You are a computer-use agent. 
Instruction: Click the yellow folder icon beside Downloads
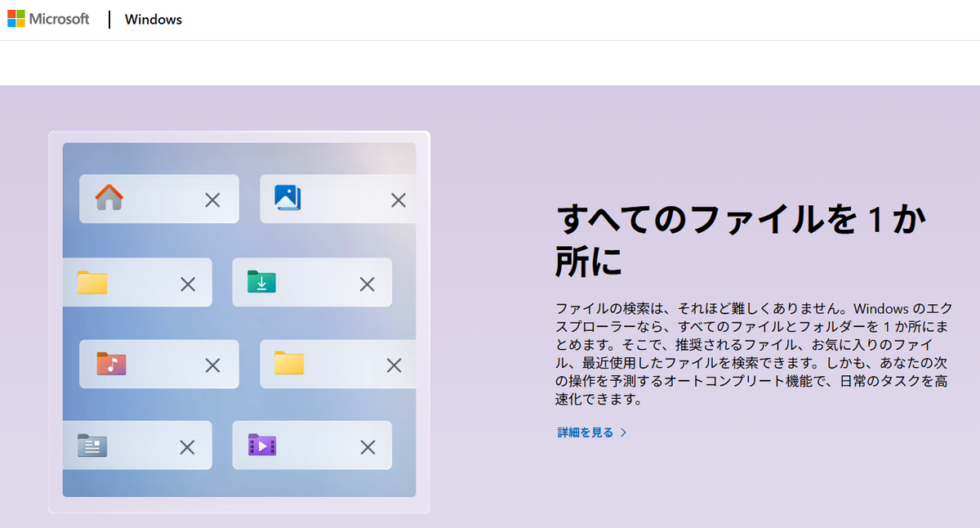point(92,282)
